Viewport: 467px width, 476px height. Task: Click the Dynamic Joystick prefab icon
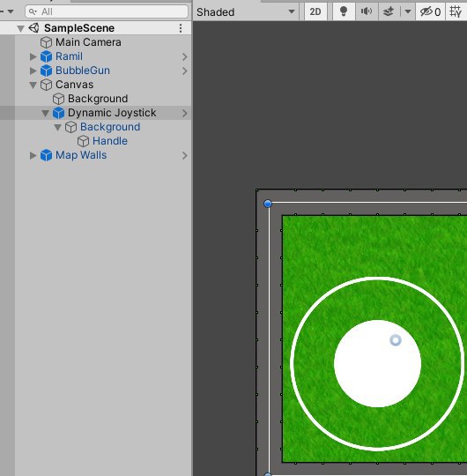pyautogui.click(x=58, y=113)
